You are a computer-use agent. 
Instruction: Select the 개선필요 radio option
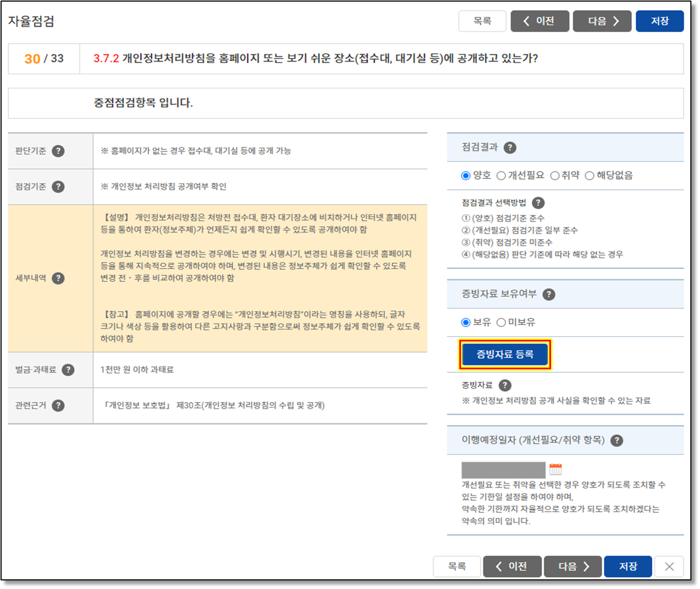(501, 176)
